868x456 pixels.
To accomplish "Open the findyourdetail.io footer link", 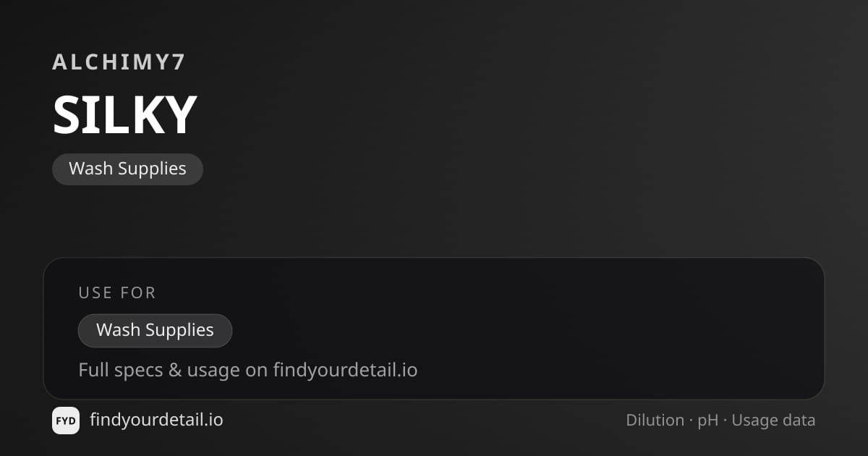I will coord(156,420).
